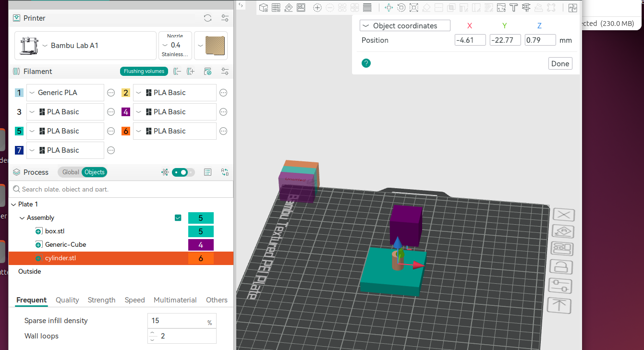Open the Object coordinates dropdown
This screenshot has height=350, width=644.
[405, 26]
